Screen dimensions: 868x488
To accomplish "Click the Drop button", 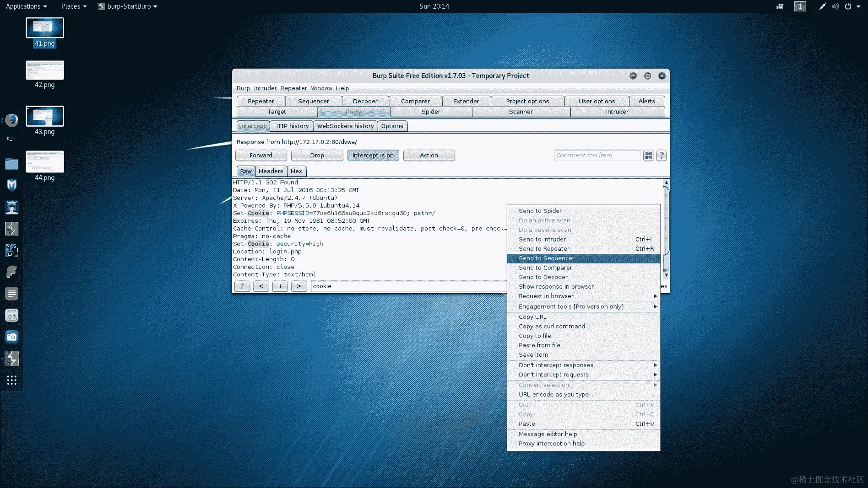I will pyautogui.click(x=317, y=156).
